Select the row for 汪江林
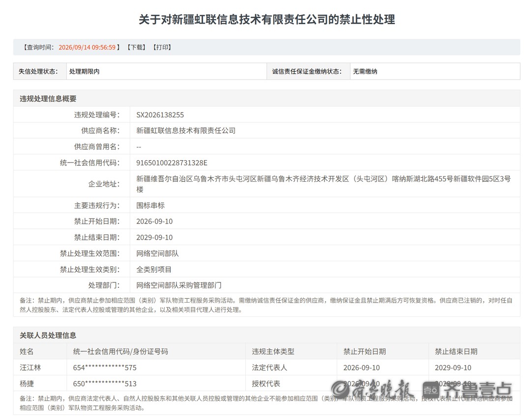Viewport: 531px width, 420px height. click(267, 367)
